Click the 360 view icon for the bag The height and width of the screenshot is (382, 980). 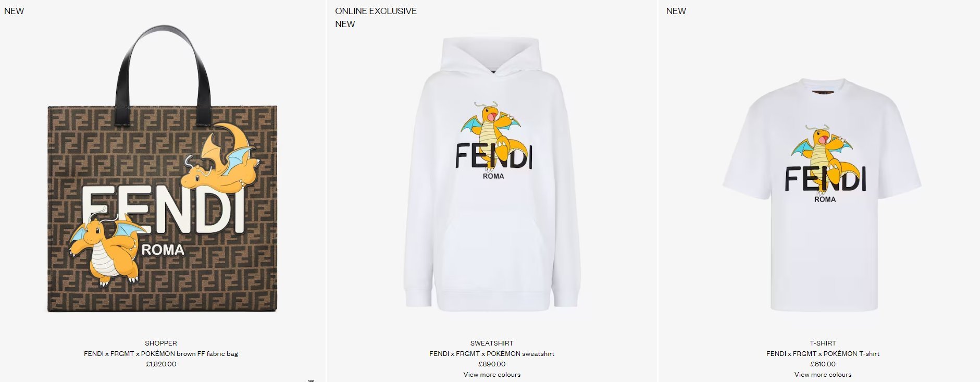coord(311,380)
